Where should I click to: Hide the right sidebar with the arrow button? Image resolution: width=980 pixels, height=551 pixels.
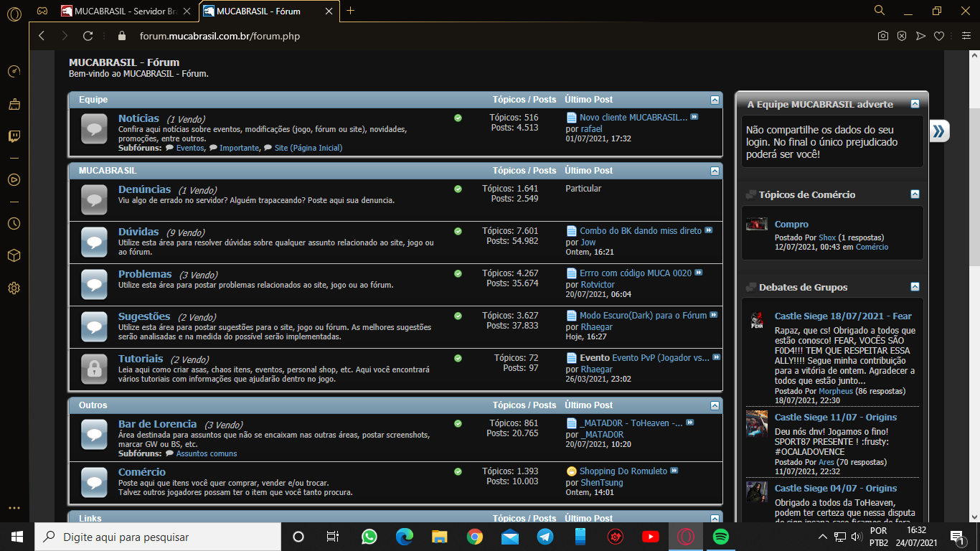click(x=939, y=131)
